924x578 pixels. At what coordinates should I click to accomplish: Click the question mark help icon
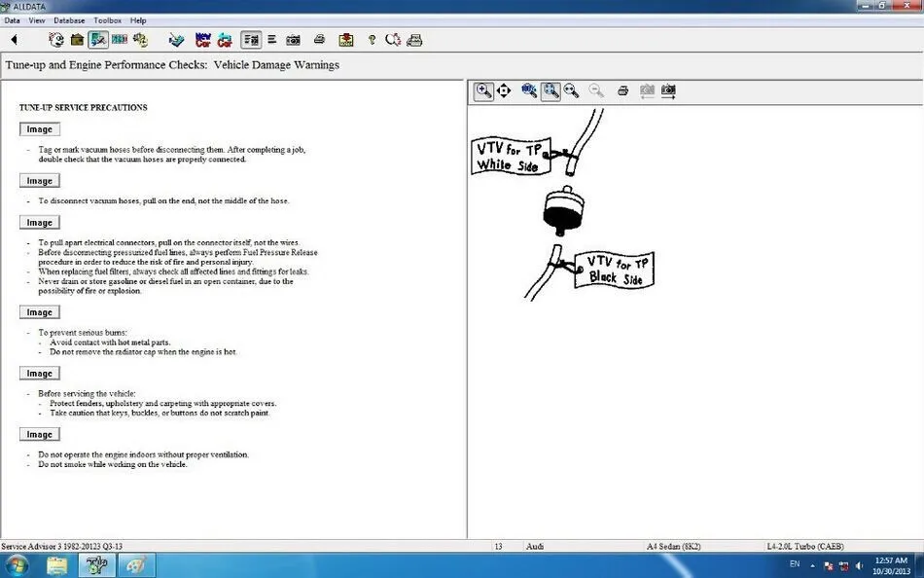[x=372, y=40]
